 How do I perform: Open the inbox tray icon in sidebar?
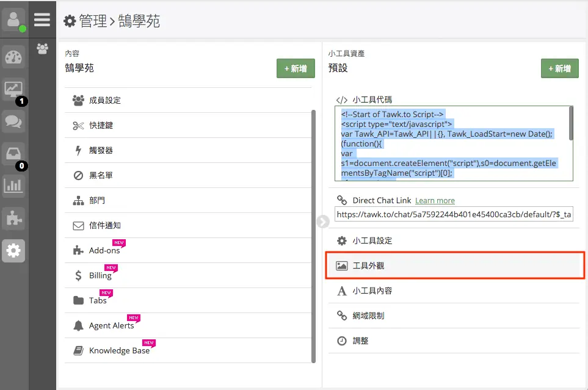point(13,154)
